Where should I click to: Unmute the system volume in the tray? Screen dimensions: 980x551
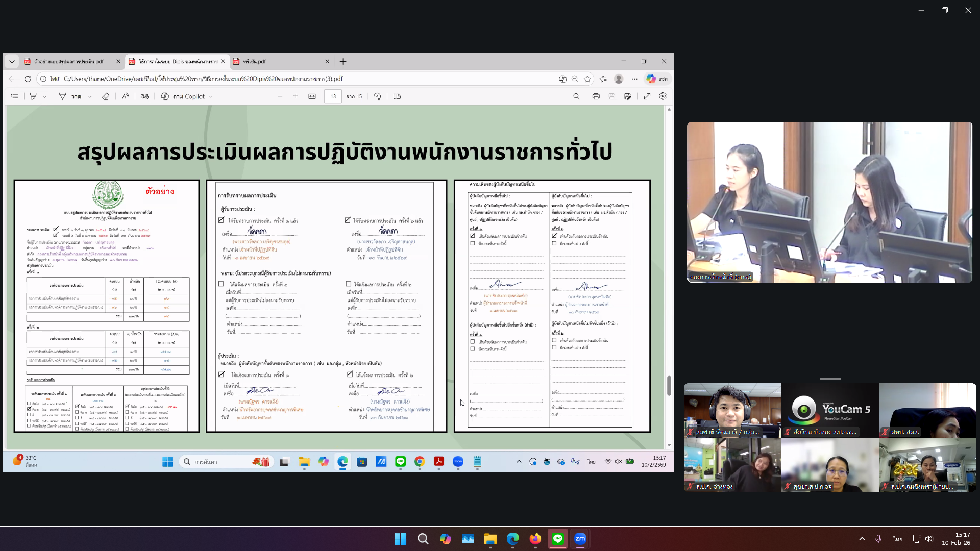tap(929, 538)
